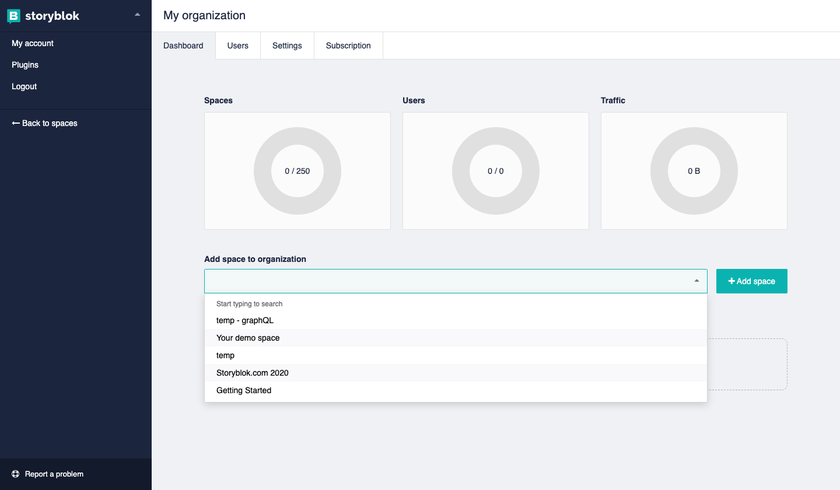Click the 'Spaces' card title
The height and width of the screenshot is (490, 840).
click(x=218, y=100)
